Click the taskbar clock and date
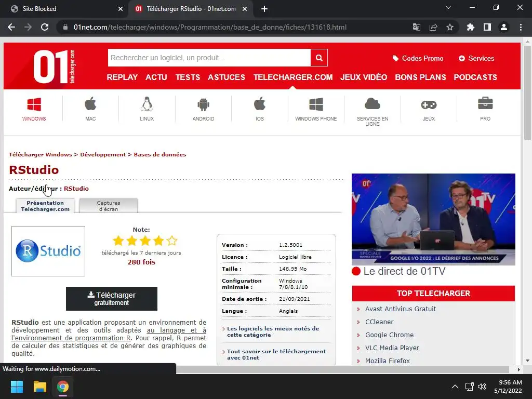This screenshot has height=399, width=532. pos(508,387)
